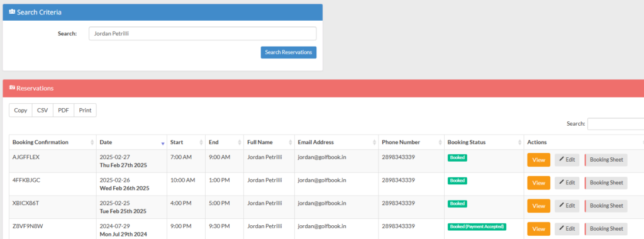Screen dimensions: 644x239
Task: Sort by Actions column header
Action: coord(584,142)
